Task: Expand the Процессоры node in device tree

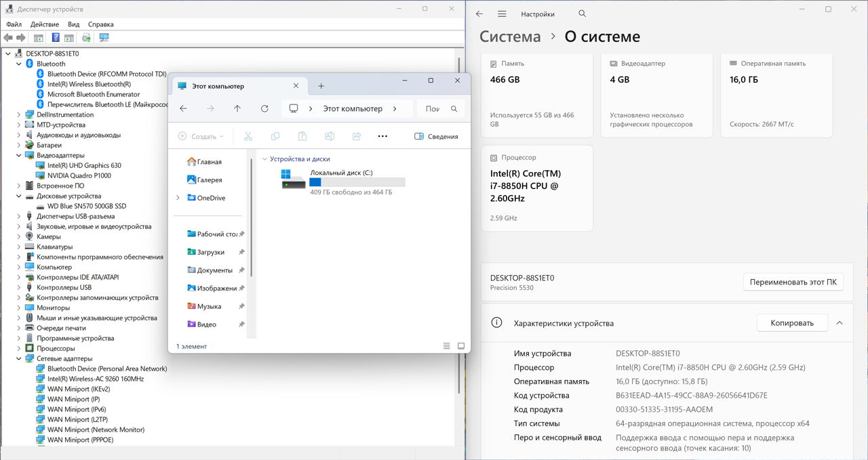Action: pyautogui.click(x=19, y=348)
